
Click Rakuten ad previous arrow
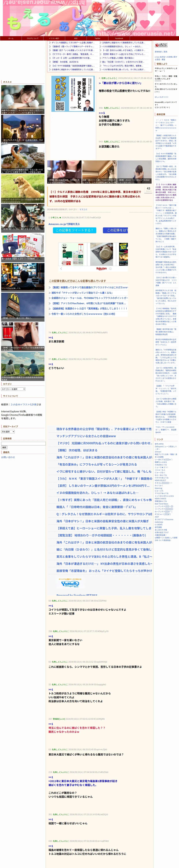(61, 269)
